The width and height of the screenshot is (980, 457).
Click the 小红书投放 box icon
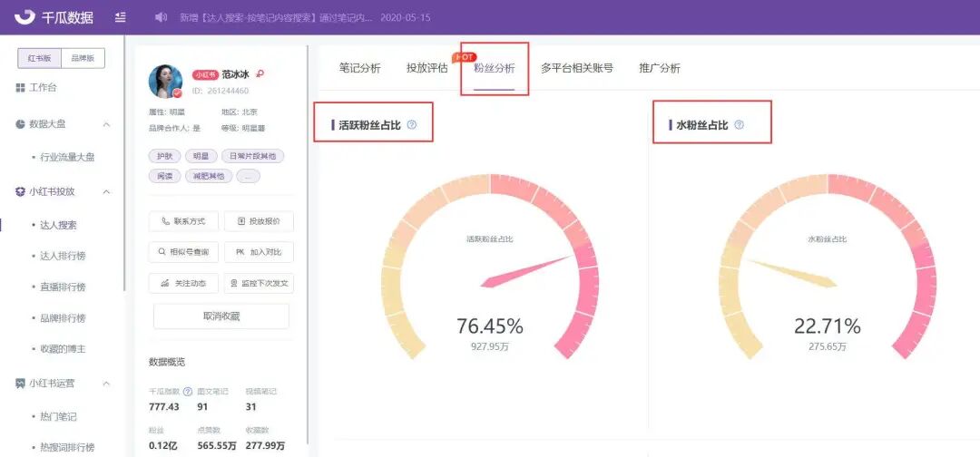click(20, 191)
